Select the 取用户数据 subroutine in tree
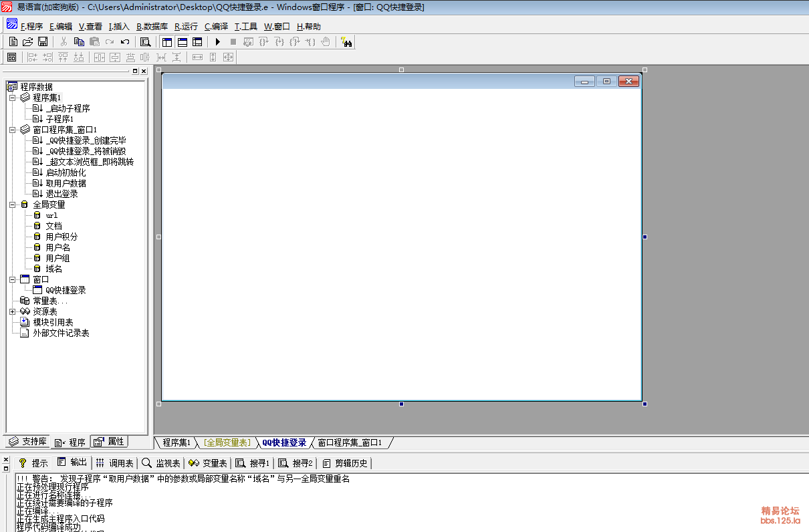The width and height of the screenshot is (809, 532). point(66,183)
